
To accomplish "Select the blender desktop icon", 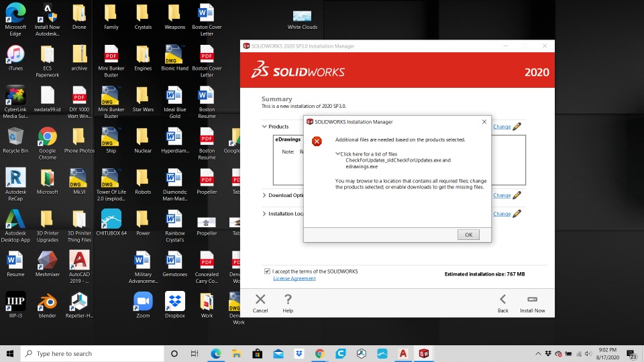I will click(x=47, y=305).
